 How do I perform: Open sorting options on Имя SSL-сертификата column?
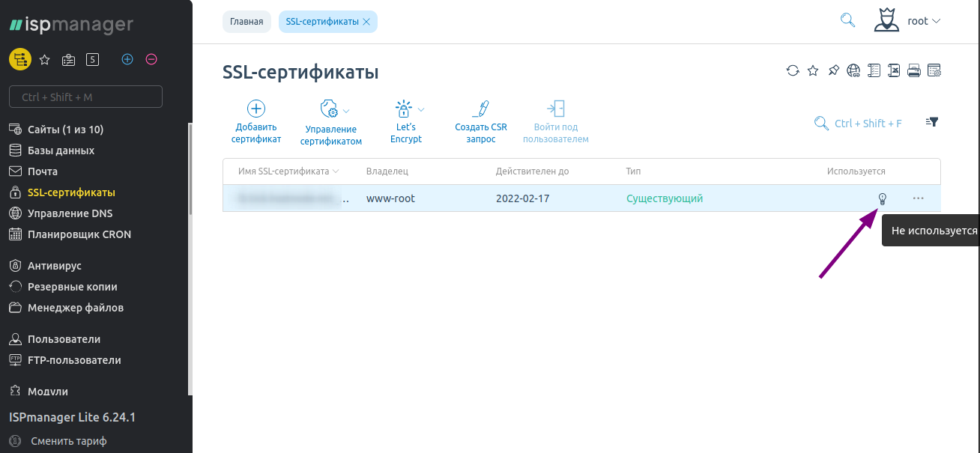[336, 171]
